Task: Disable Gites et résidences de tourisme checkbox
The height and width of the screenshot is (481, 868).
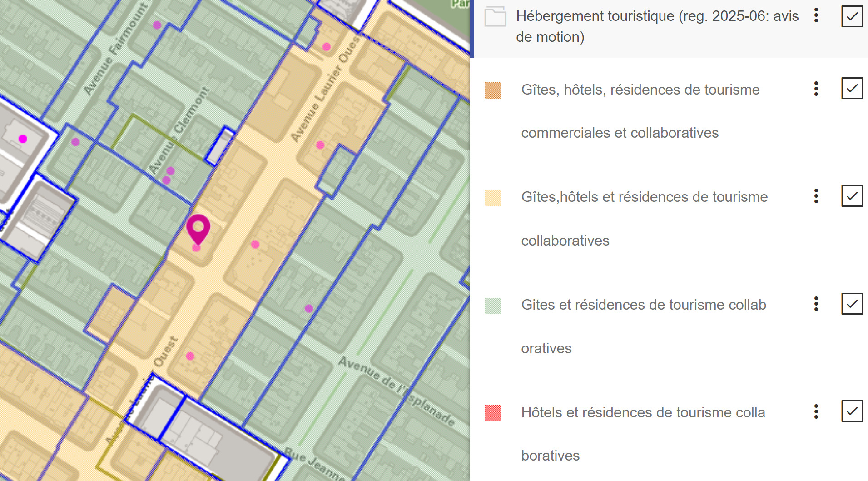Action: pos(852,304)
